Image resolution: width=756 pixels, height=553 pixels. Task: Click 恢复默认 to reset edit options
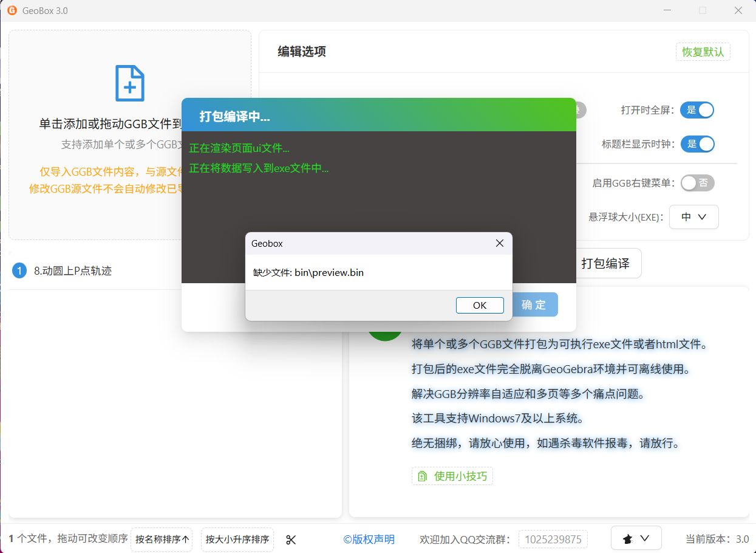(x=703, y=52)
